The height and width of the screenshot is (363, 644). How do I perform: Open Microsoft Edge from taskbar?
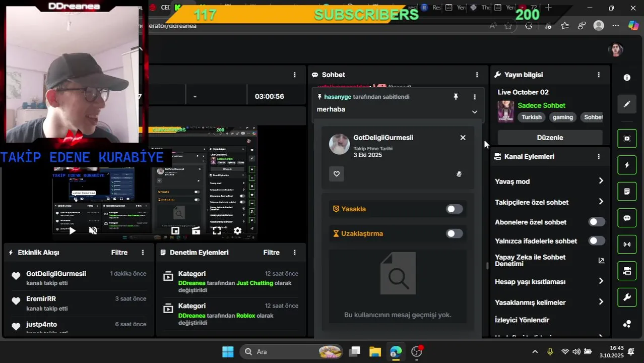pyautogui.click(x=396, y=352)
